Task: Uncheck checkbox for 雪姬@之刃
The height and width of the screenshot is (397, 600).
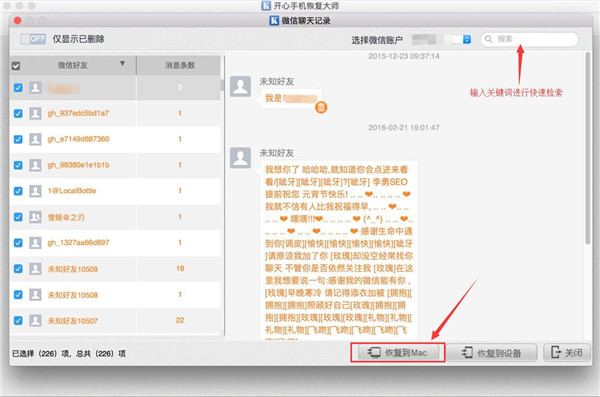Action: (18, 217)
